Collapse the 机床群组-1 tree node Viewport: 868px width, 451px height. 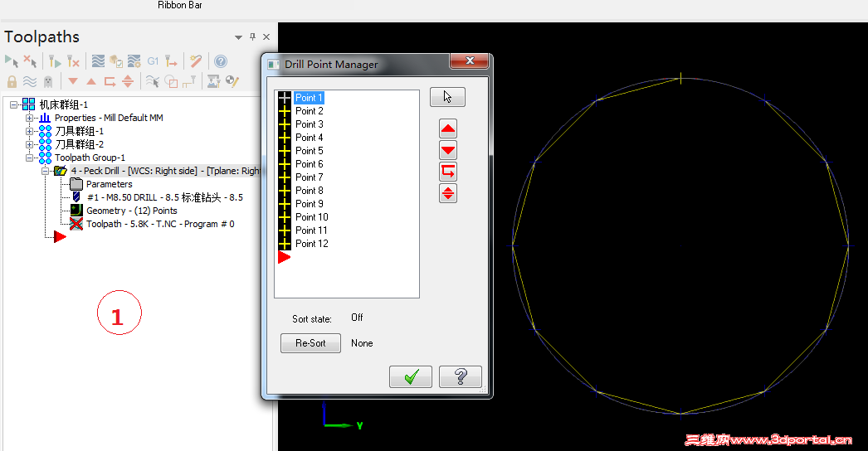[14, 104]
